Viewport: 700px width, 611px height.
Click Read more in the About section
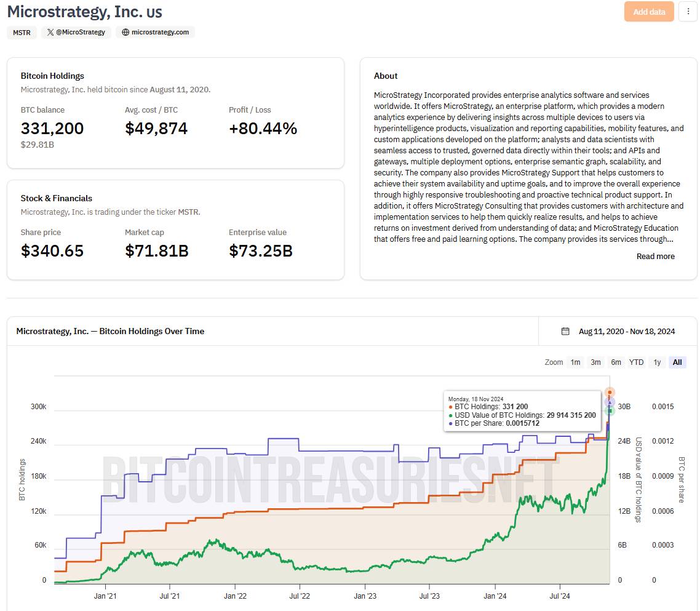pyautogui.click(x=655, y=257)
